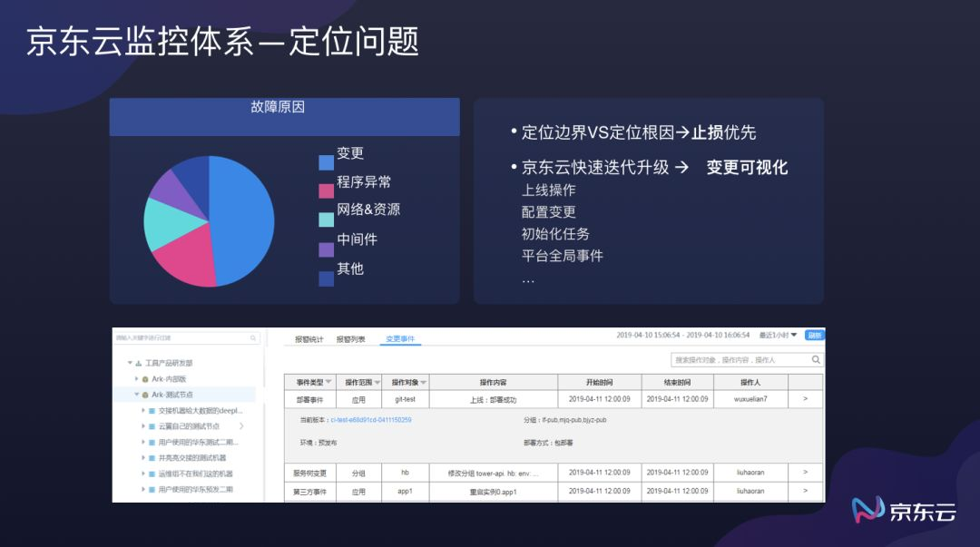Click the round icon beside Ark-内部版
980x547 pixels.
(145, 379)
